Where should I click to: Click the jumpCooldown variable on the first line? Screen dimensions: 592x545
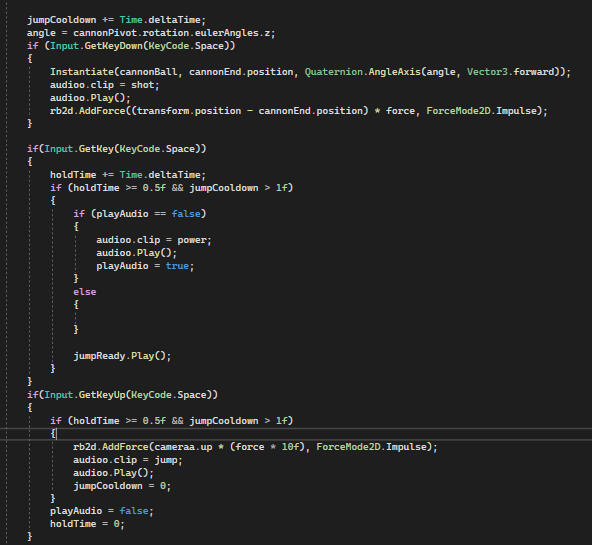pyautogui.click(x=62, y=20)
